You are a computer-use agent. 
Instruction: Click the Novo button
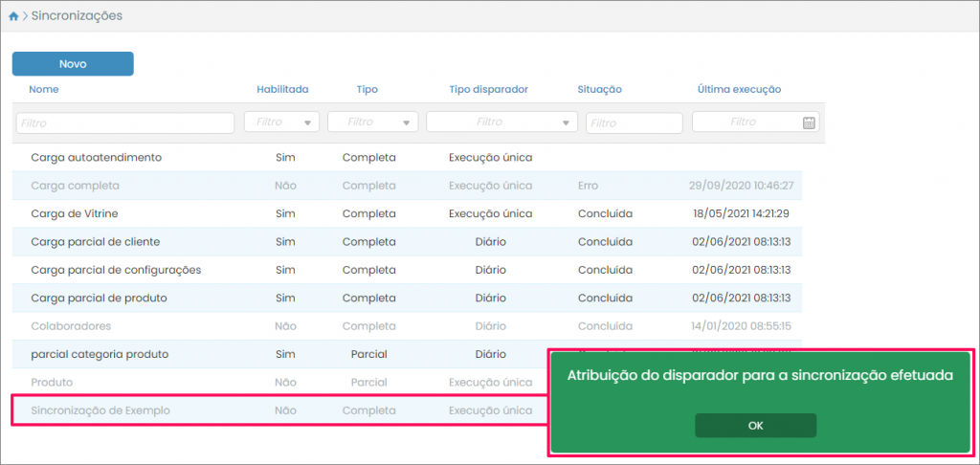pos(73,64)
